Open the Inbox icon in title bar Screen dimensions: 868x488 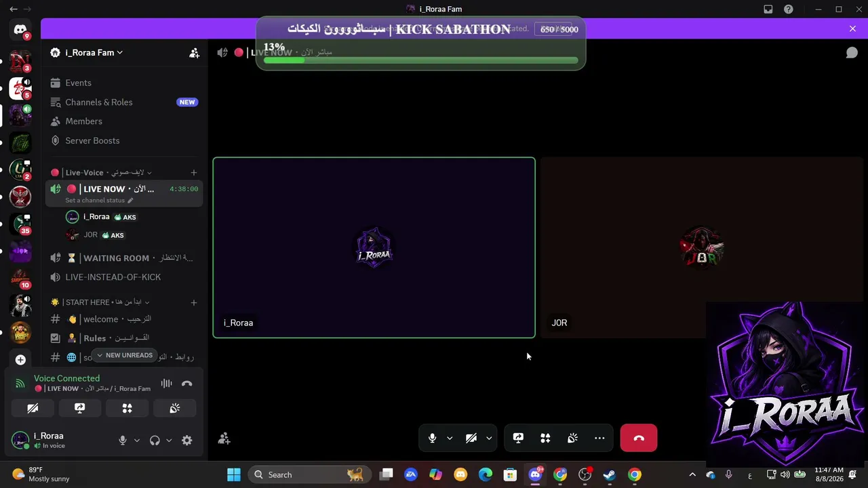click(768, 9)
